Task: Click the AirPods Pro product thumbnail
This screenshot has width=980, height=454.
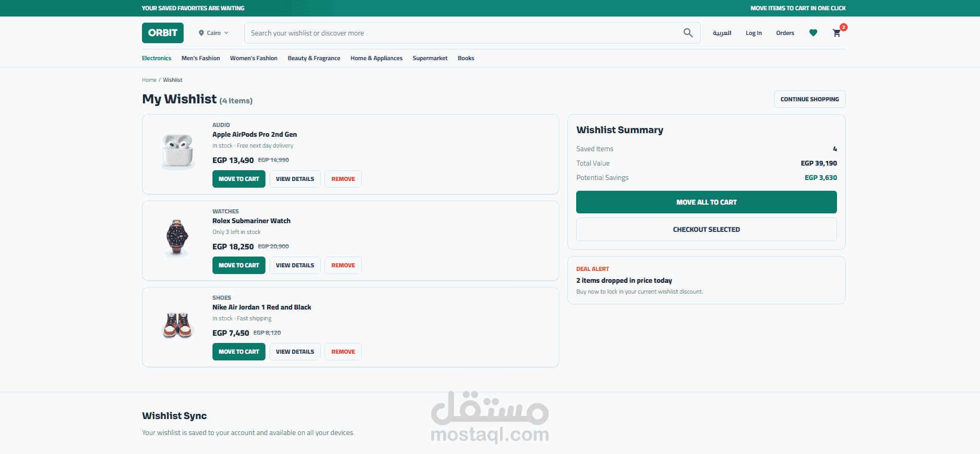Action: [178, 151]
